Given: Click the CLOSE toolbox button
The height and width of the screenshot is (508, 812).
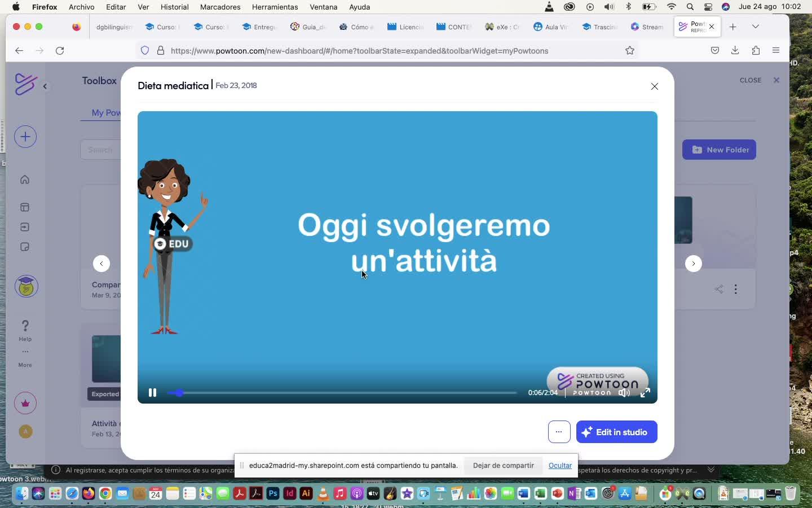Looking at the screenshot, I should tap(759, 80).
